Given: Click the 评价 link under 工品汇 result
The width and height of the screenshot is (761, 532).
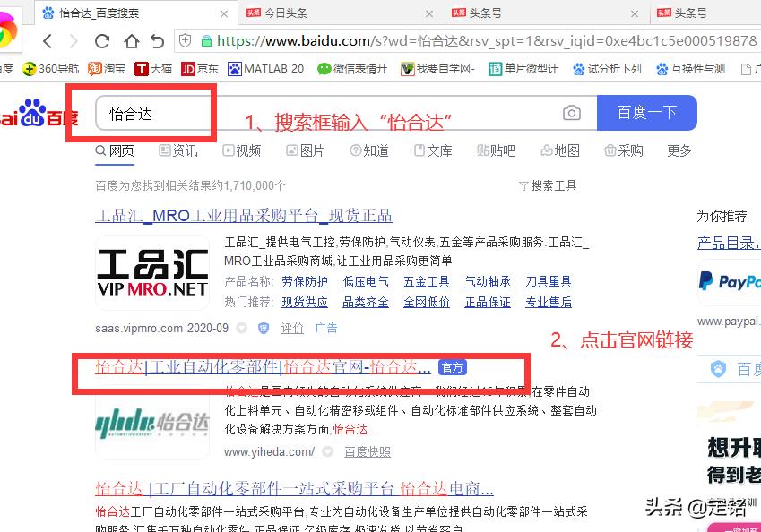Looking at the screenshot, I should tap(292, 329).
